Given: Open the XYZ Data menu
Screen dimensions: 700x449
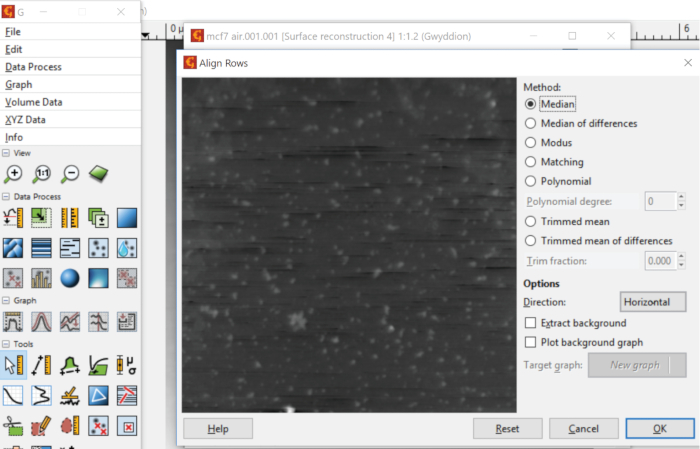Looking at the screenshot, I should 28,120.
